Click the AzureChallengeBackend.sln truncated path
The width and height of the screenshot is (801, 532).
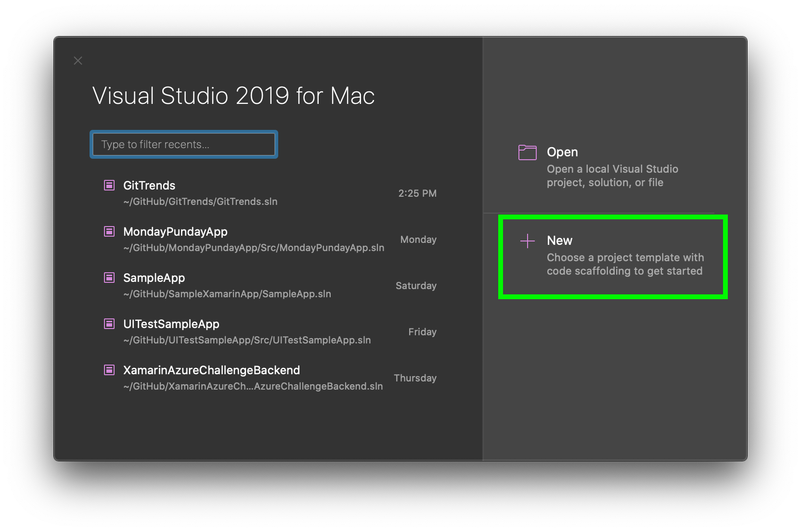(x=253, y=386)
